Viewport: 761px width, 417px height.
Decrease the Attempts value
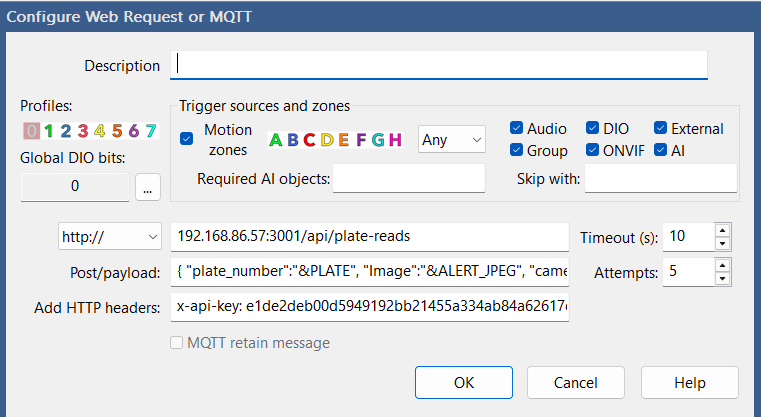click(724, 278)
